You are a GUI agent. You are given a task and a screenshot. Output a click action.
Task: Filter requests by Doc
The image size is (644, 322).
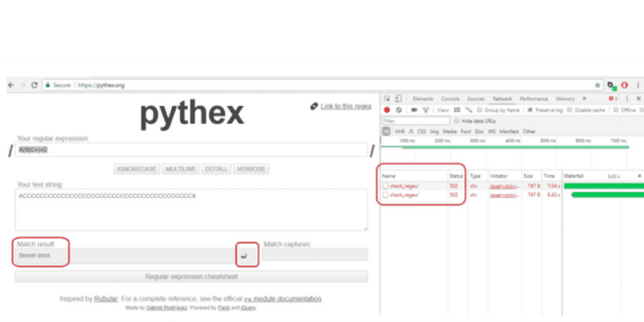tap(479, 132)
